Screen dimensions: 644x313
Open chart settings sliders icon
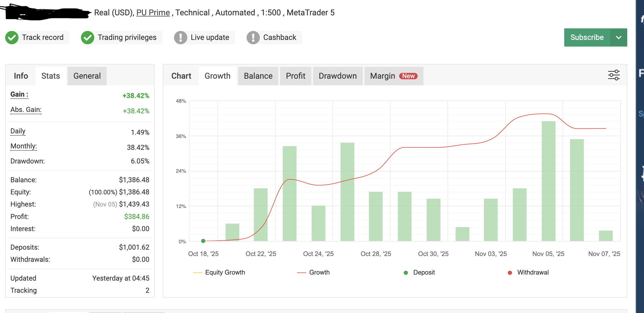click(614, 75)
